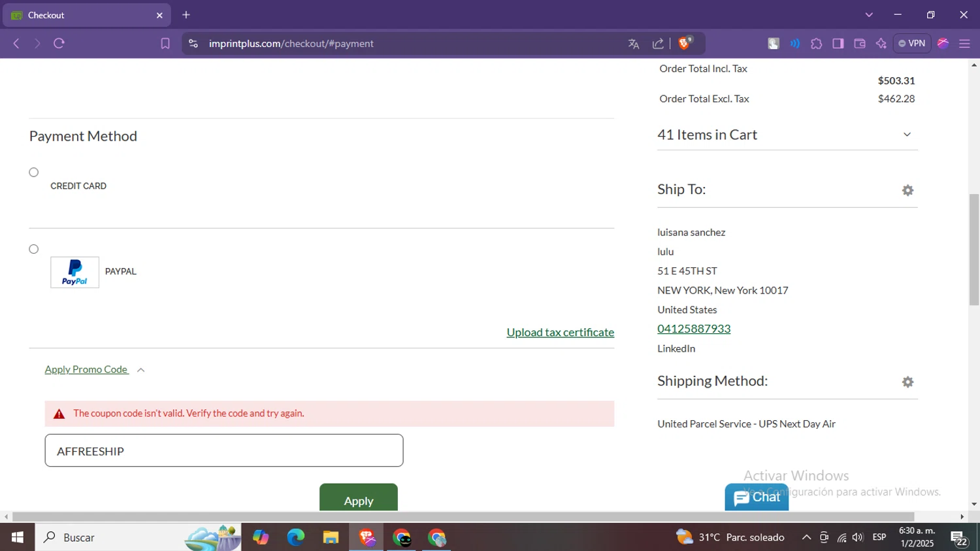Click the Brave Shields lion icon
The height and width of the screenshot is (551, 980).
[684, 43]
